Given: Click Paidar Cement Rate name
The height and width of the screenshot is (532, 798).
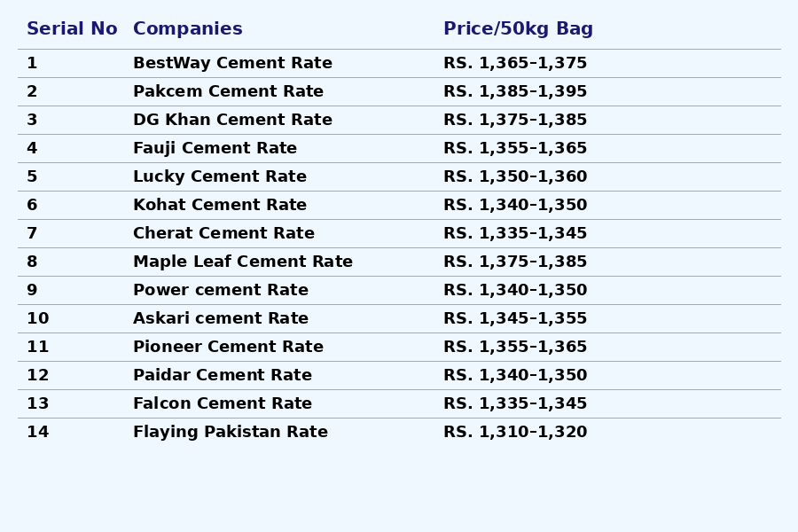Looking at the screenshot, I should click(223, 376).
